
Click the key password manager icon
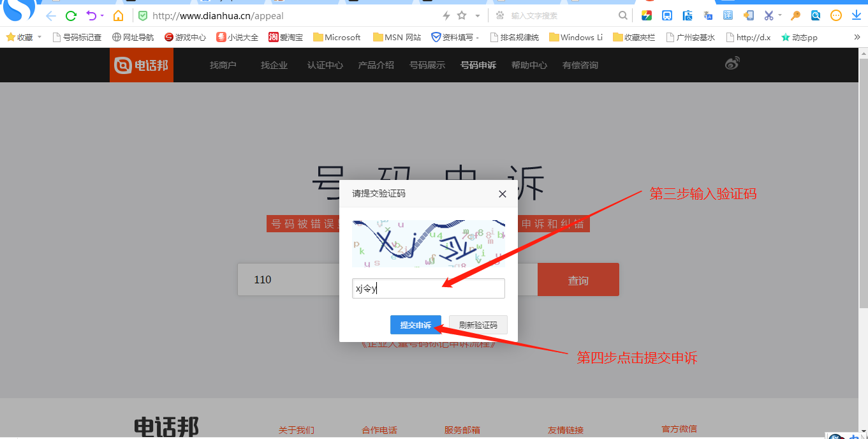click(x=795, y=16)
